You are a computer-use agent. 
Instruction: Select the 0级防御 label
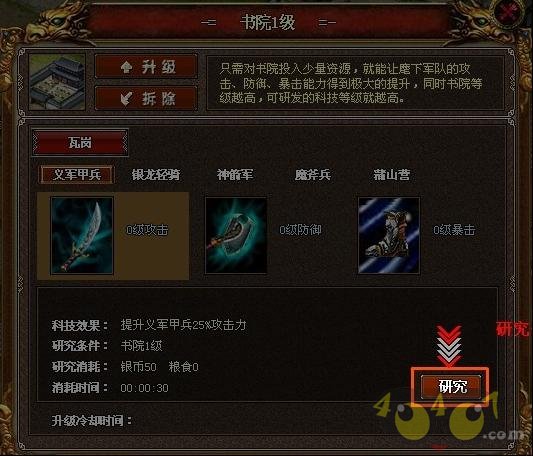click(x=300, y=230)
